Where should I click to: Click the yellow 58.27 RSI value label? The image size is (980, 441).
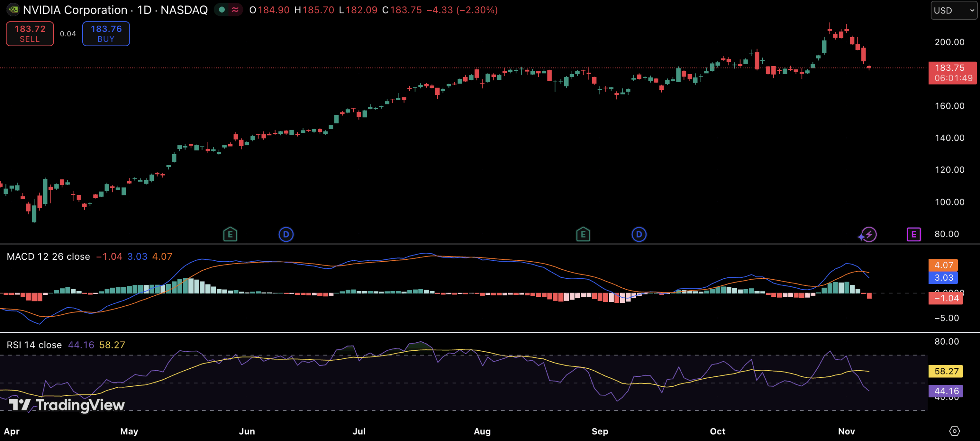(946, 371)
